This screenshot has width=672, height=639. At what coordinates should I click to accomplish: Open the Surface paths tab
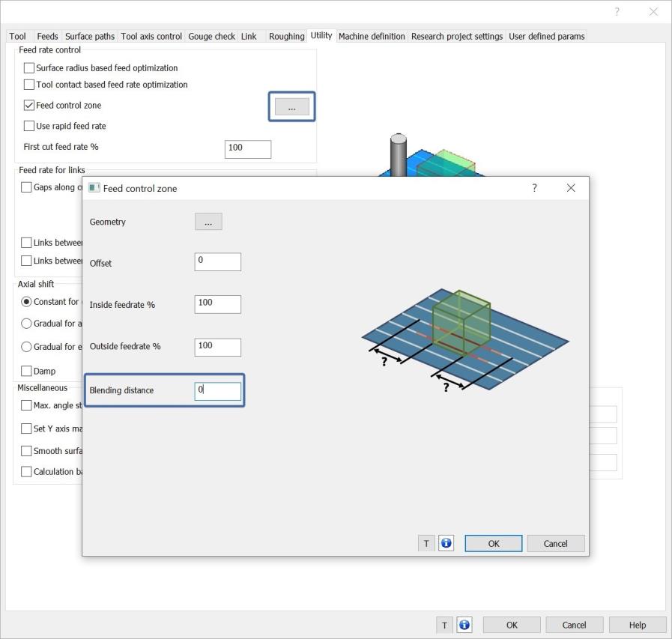point(90,37)
